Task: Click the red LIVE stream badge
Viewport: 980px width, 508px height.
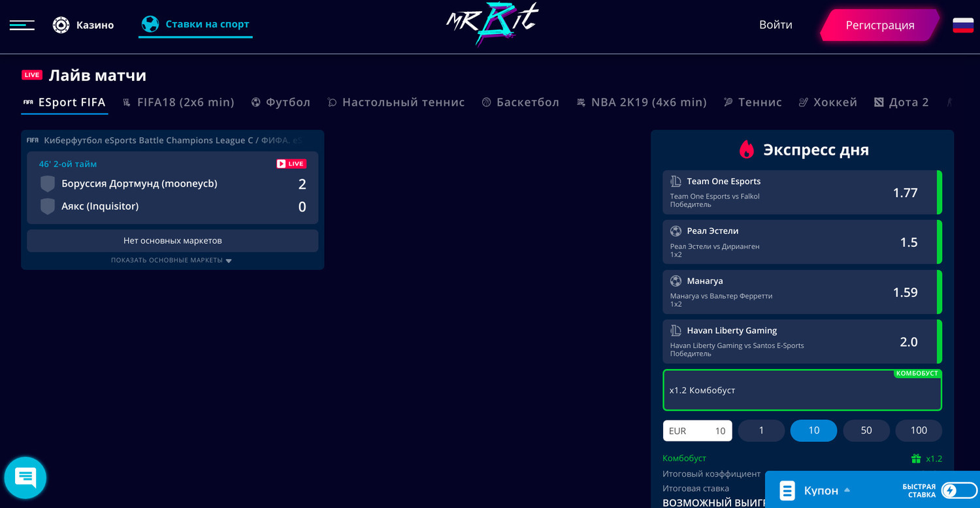Action: click(291, 164)
